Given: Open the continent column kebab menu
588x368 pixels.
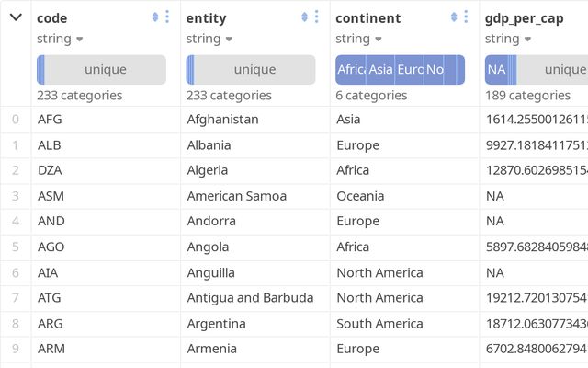Looking at the screenshot, I should [x=466, y=17].
